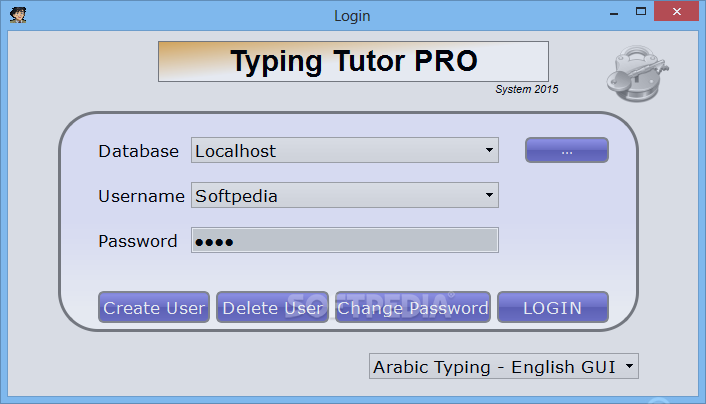Click the padlock and keys icon
Viewport: 706px width, 404px height.
pos(637,73)
